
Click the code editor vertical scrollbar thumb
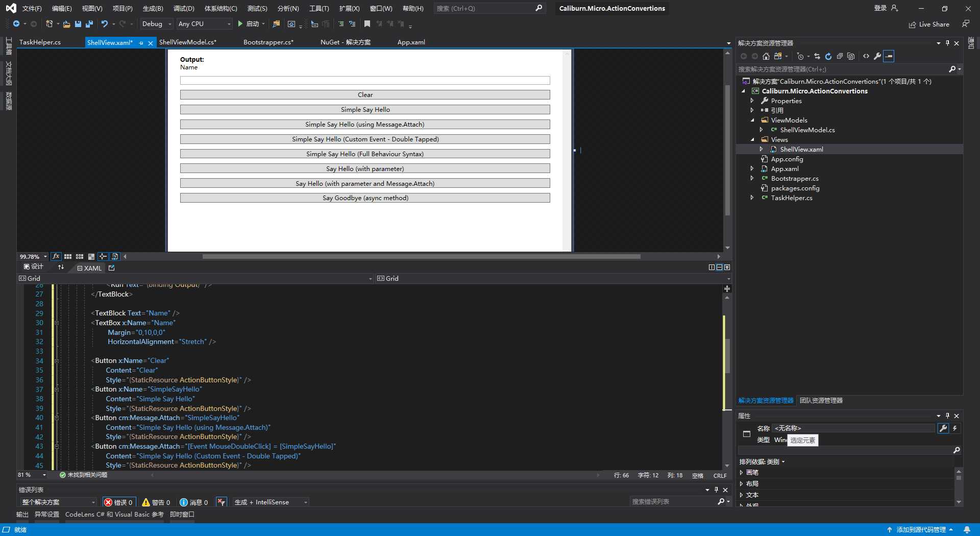tap(727, 356)
